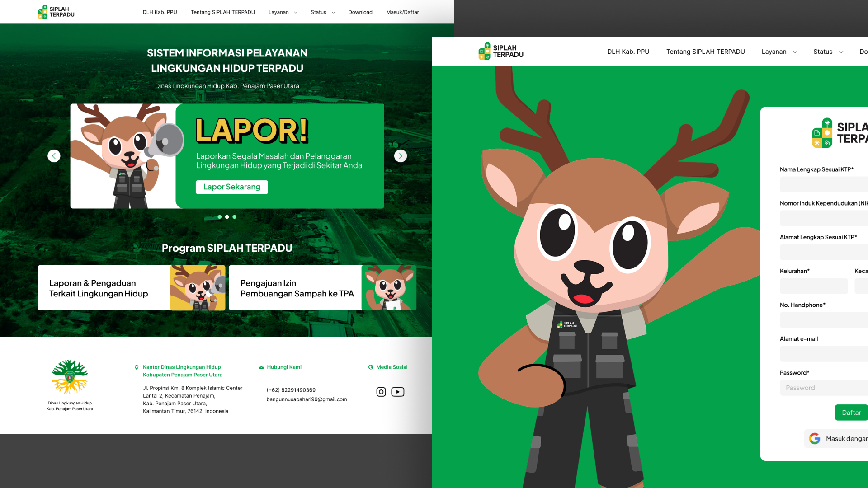The height and width of the screenshot is (488, 868).
Task: Click envelope icon beside Hubungi Kami
Action: pyautogui.click(x=261, y=367)
